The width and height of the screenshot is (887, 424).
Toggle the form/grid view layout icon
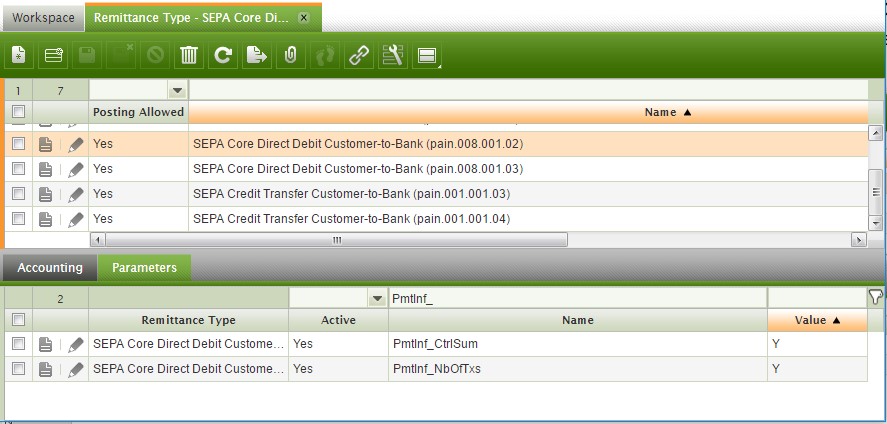[427, 56]
